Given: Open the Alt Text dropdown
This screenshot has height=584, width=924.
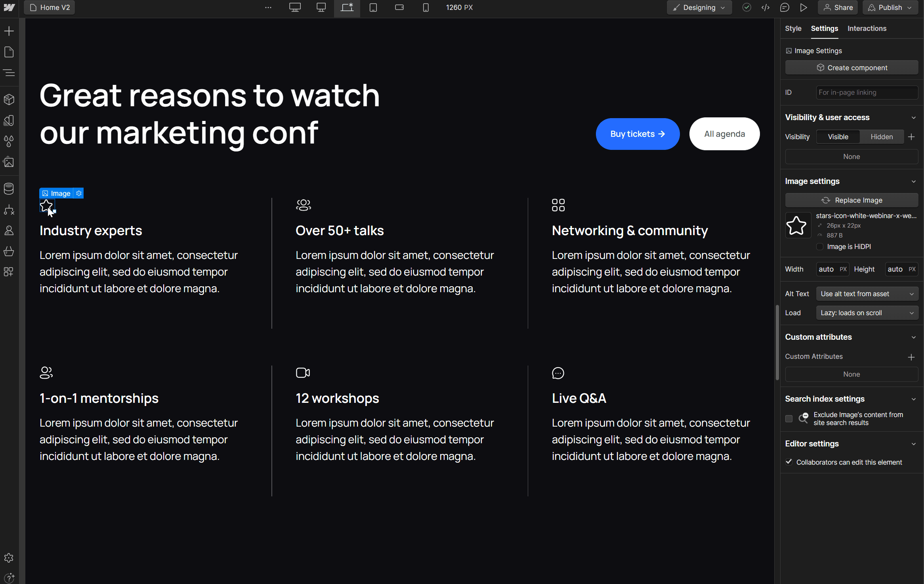Looking at the screenshot, I should pos(867,294).
